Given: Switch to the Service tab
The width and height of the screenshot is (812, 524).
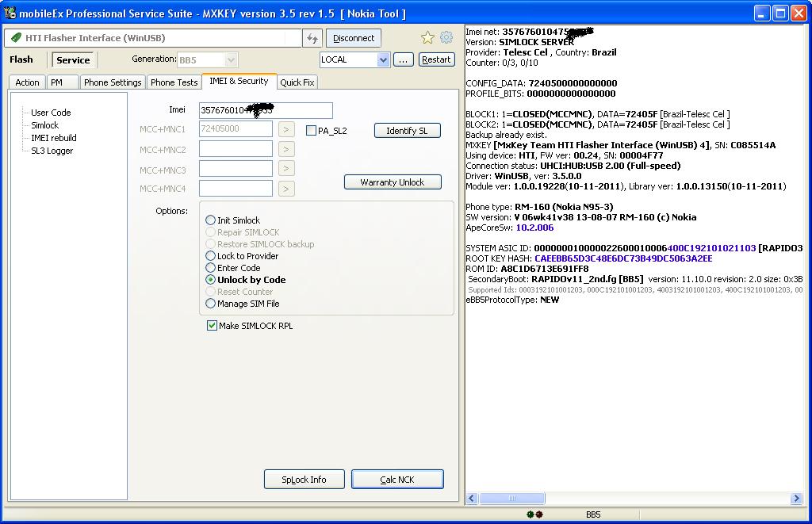Looking at the screenshot, I should [73, 60].
